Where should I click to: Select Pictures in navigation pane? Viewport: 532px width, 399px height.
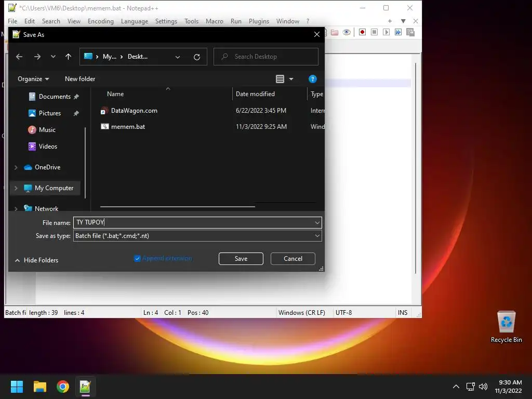point(50,113)
